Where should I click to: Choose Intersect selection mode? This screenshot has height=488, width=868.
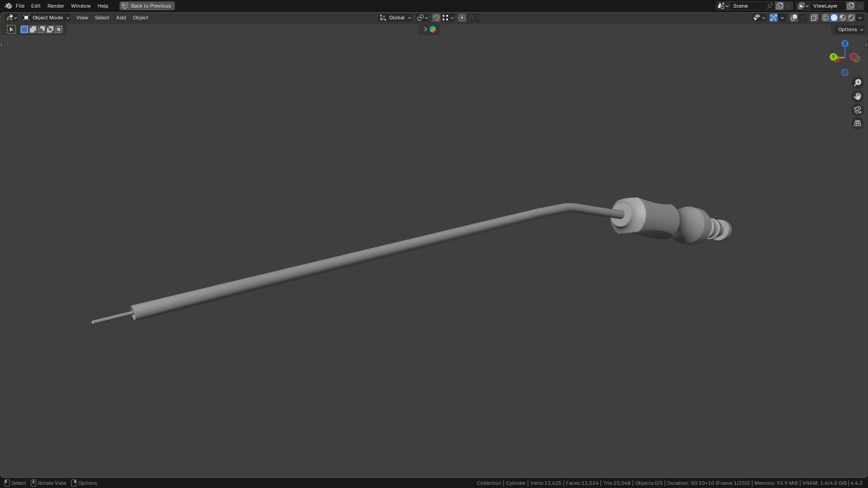[59, 29]
